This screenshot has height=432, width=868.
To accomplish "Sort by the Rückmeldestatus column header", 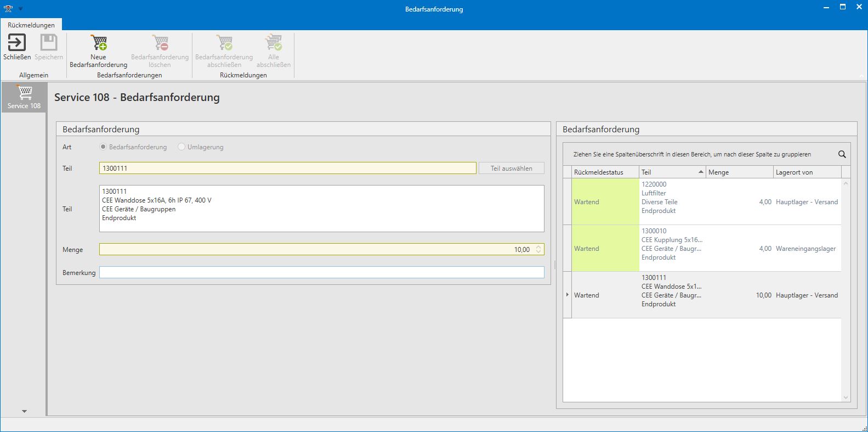I will tap(605, 172).
